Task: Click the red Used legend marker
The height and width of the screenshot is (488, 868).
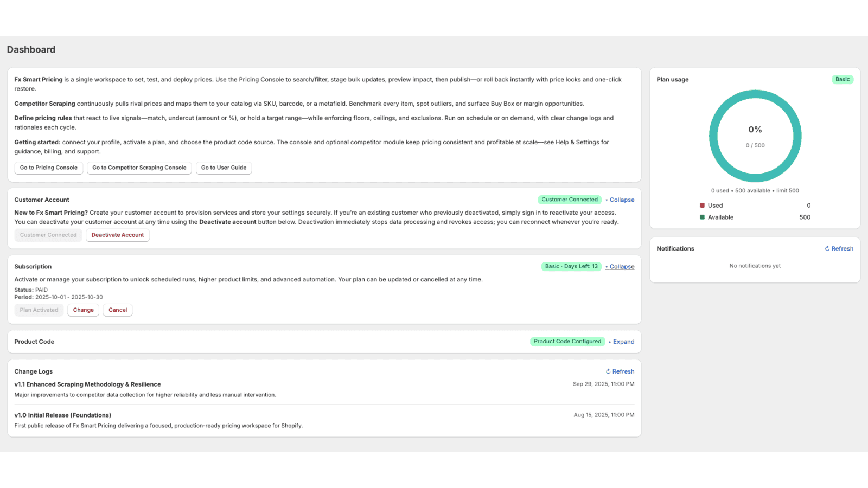Action: tap(702, 205)
